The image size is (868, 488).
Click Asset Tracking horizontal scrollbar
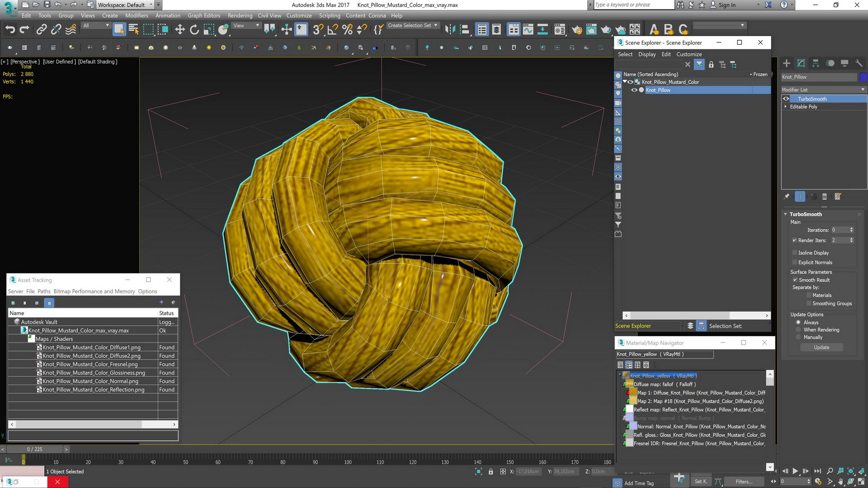(x=93, y=424)
